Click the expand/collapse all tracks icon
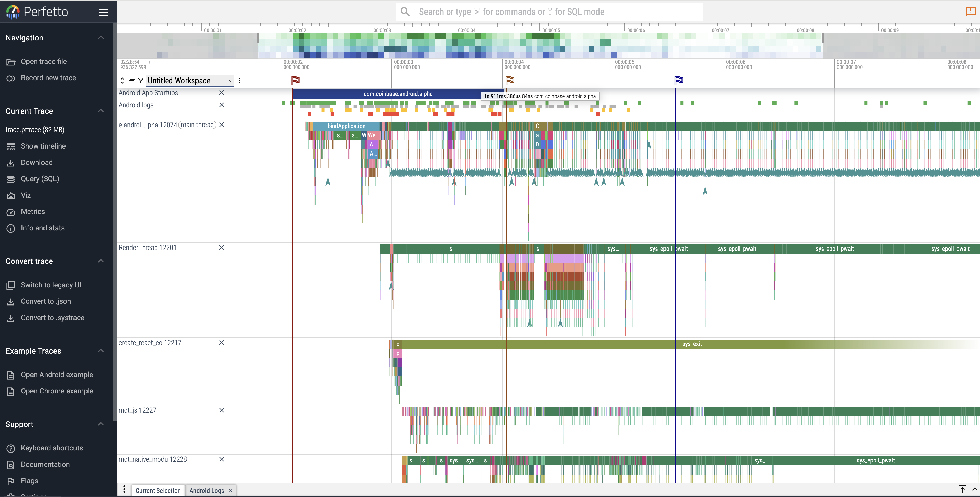Viewport: 980px width, 497px height. [122, 81]
